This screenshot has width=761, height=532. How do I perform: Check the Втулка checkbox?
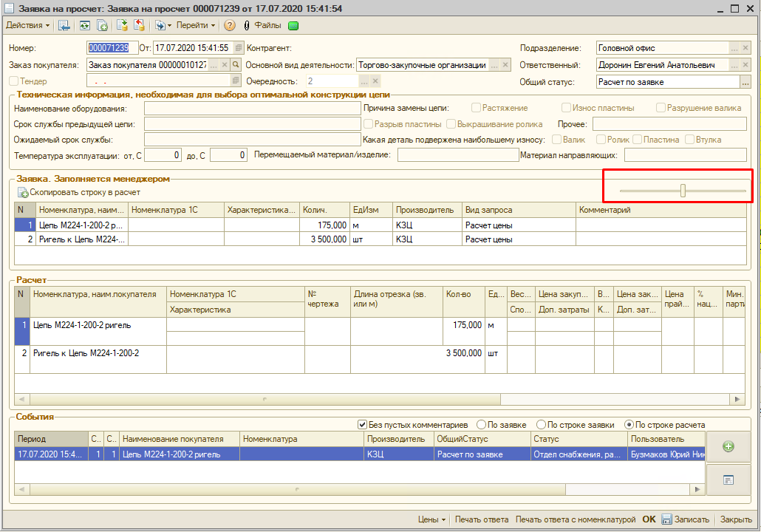(x=689, y=140)
